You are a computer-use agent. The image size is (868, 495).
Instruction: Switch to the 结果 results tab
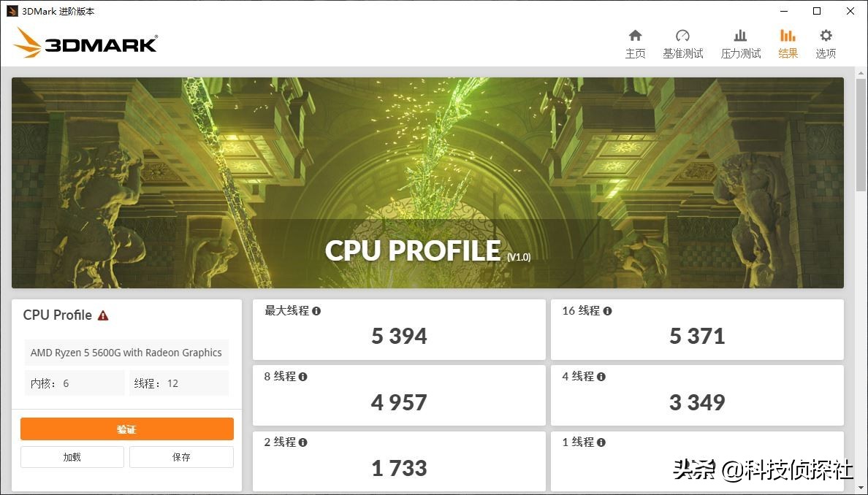pos(788,42)
